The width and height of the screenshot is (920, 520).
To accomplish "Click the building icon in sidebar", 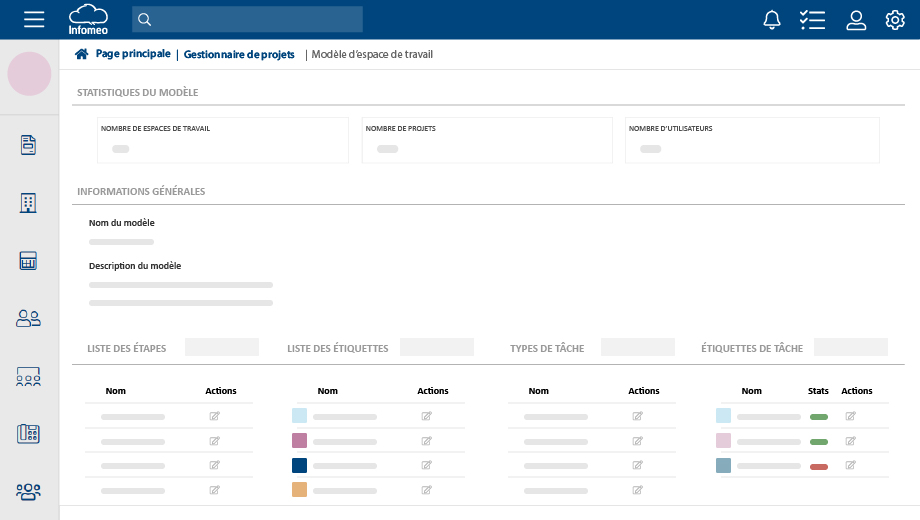I will [29, 203].
